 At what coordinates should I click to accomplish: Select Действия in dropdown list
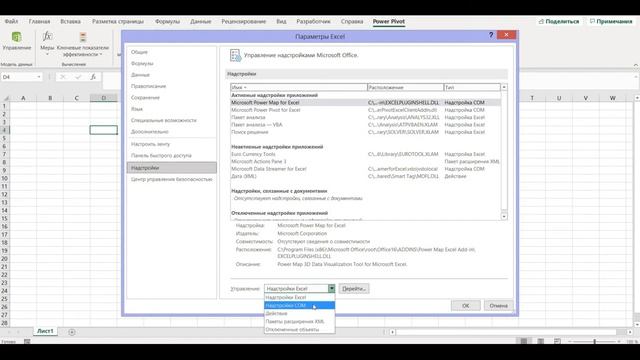click(x=300, y=313)
